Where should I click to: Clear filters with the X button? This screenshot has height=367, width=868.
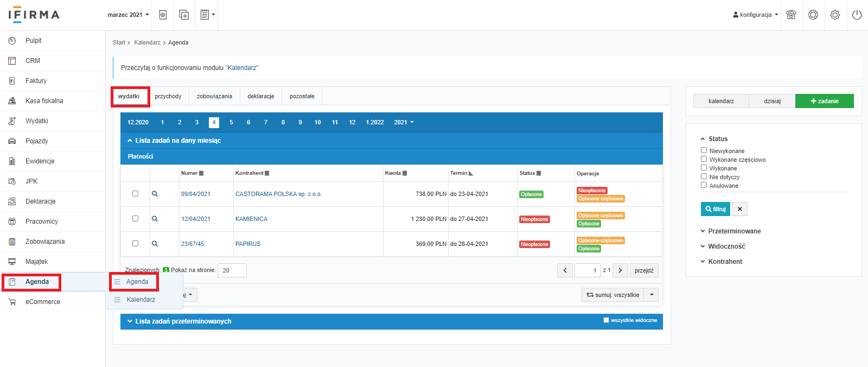tap(740, 209)
